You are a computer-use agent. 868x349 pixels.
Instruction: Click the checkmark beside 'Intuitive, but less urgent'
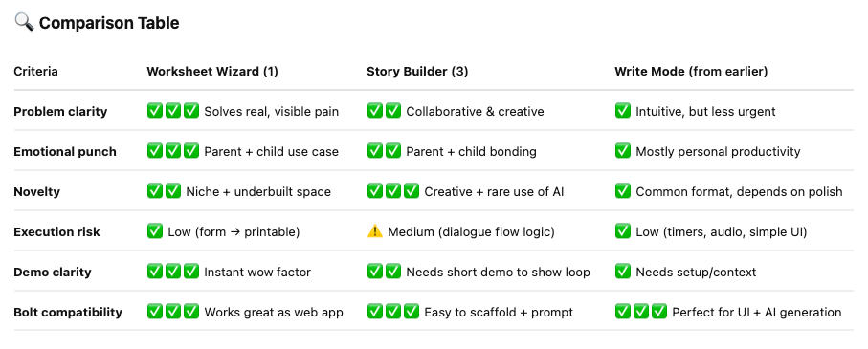(x=623, y=111)
